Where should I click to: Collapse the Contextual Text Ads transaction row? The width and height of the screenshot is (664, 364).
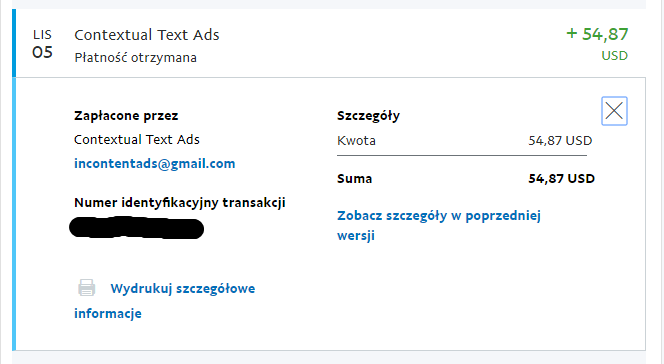point(330,43)
